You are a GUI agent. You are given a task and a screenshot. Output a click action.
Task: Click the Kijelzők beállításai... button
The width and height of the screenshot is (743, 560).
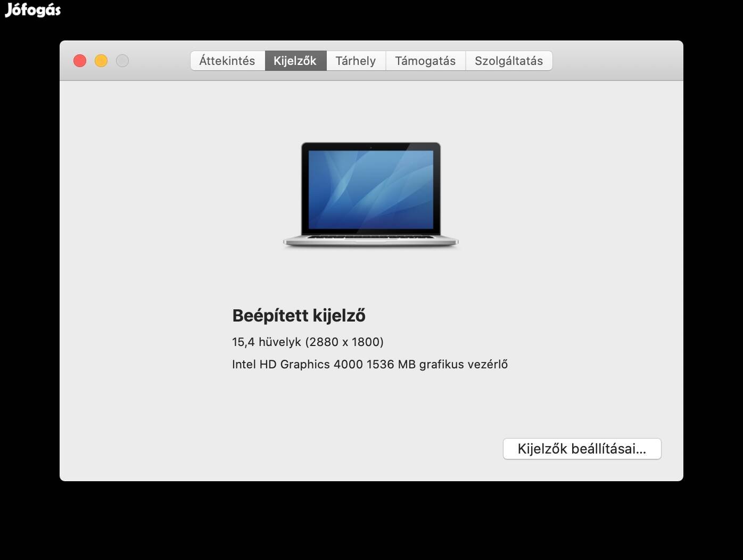tap(582, 449)
